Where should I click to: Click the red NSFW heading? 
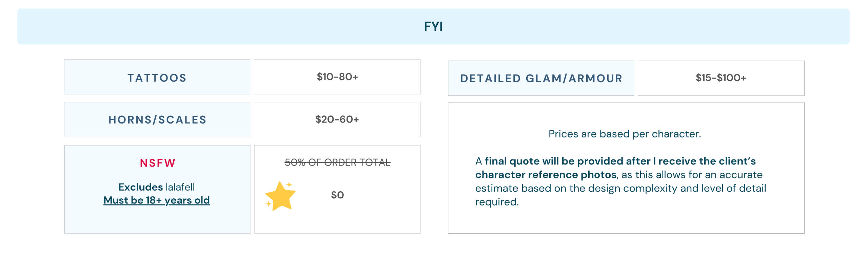(158, 163)
